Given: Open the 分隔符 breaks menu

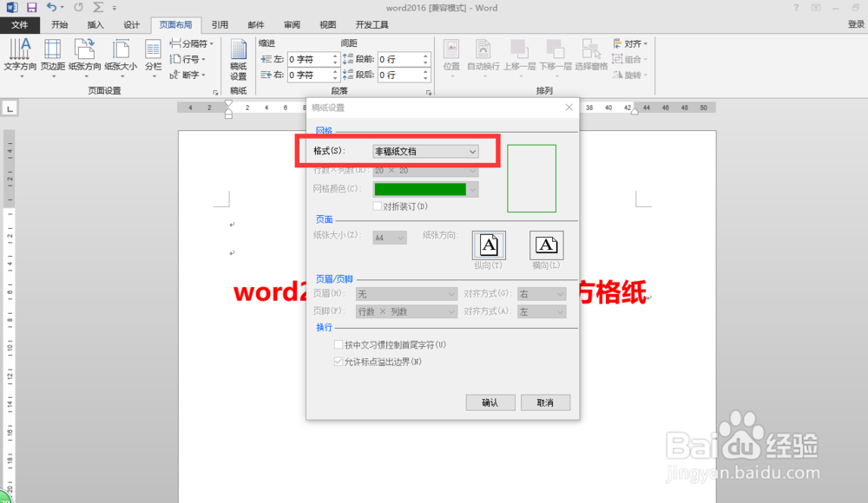Looking at the screenshot, I should (x=192, y=43).
